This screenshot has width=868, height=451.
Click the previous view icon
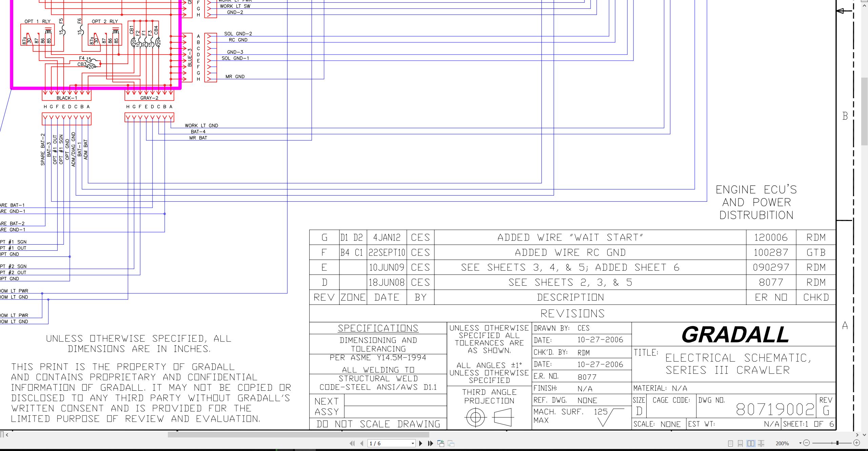pyautogui.click(x=441, y=443)
